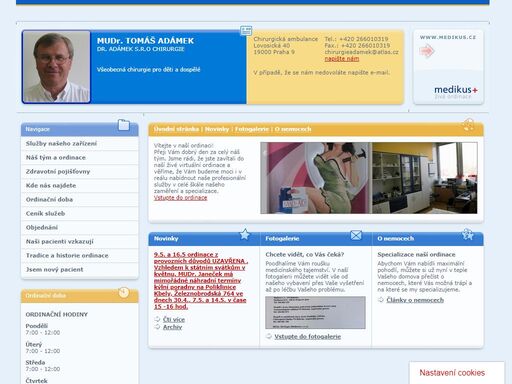Click the star icon on Novinky header
Image resolution: width=512 pixels, height=384 pixels.
245,234
